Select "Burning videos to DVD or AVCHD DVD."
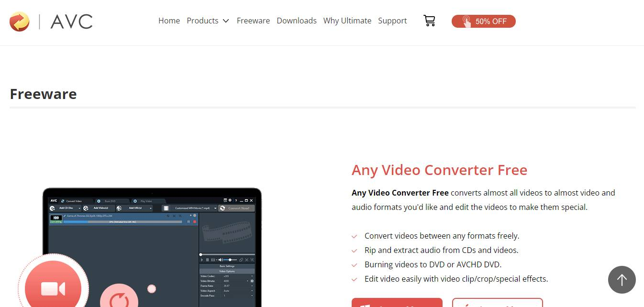The height and width of the screenshot is (307, 644). coord(433,264)
